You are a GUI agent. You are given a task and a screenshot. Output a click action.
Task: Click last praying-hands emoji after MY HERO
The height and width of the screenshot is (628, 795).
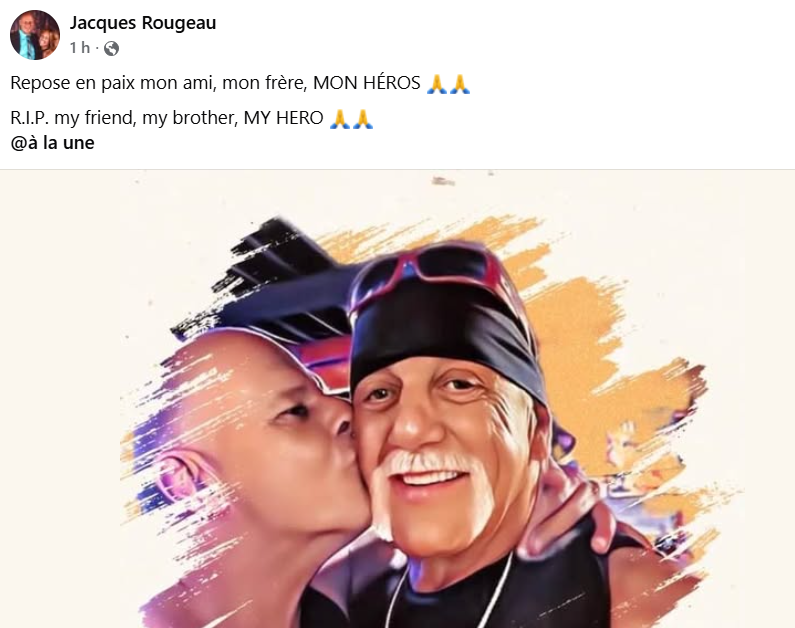pos(363,119)
